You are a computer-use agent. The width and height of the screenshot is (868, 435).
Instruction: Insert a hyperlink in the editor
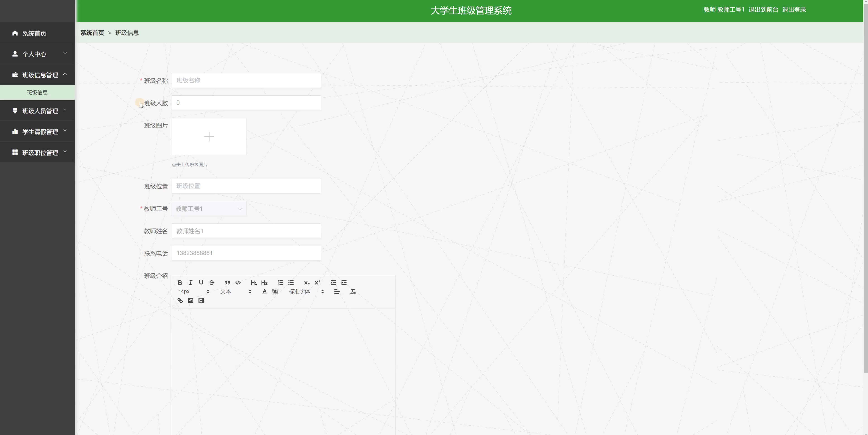(x=180, y=301)
